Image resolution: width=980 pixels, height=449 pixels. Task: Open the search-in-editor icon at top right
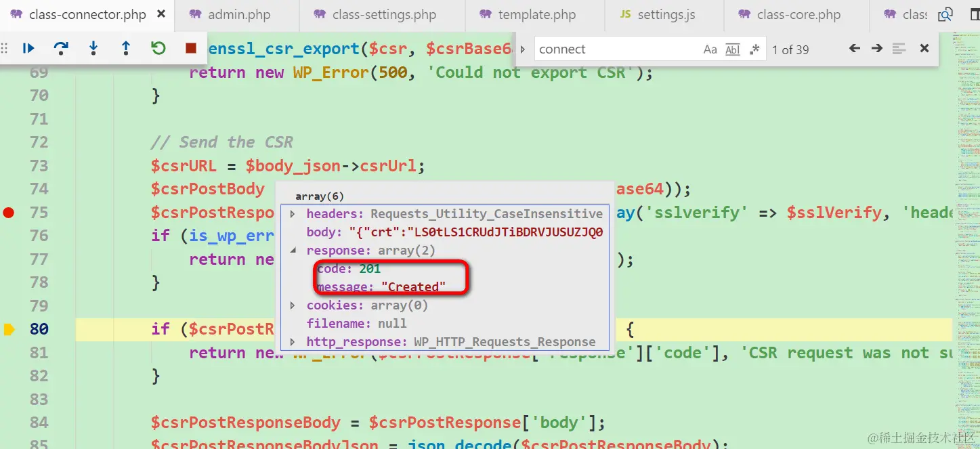click(945, 14)
